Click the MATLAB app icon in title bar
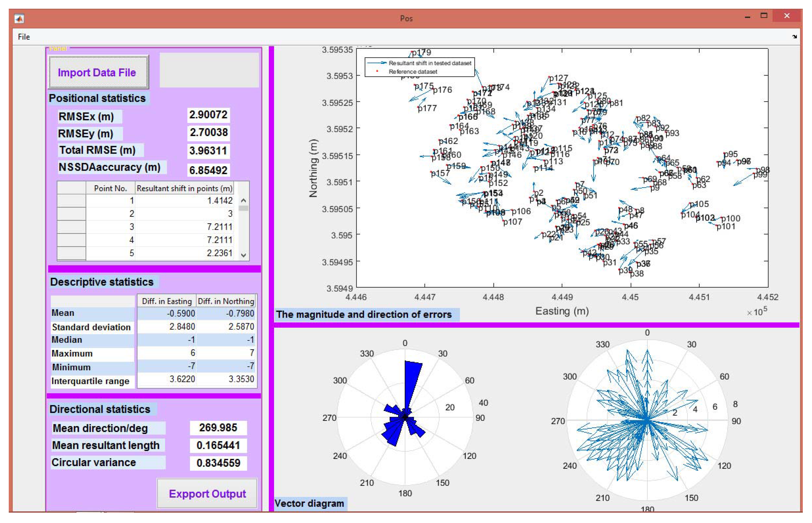 pyautogui.click(x=19, y=18)
